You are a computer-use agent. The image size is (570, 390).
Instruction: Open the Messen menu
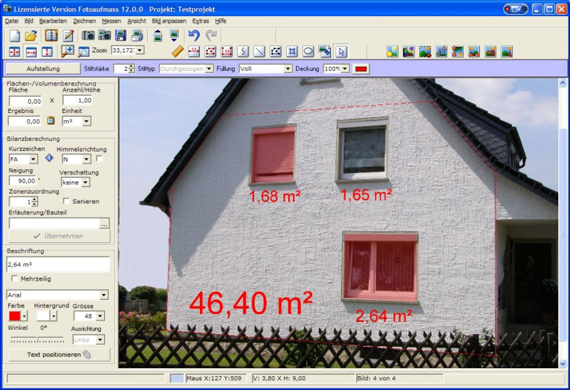tap(111, 21)
